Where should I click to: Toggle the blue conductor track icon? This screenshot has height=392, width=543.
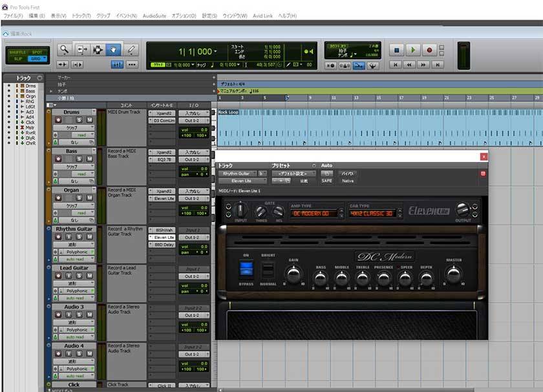359,65
